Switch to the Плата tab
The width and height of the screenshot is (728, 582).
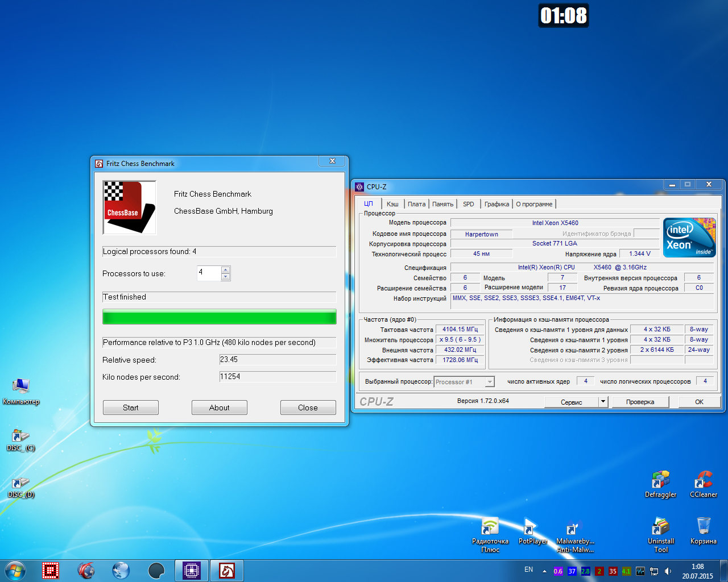pos(416,204)
